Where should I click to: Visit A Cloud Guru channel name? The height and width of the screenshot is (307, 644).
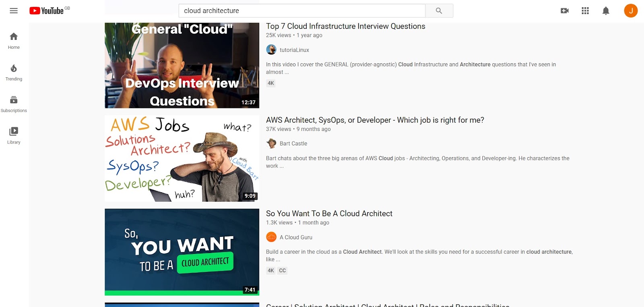[296, 237]
